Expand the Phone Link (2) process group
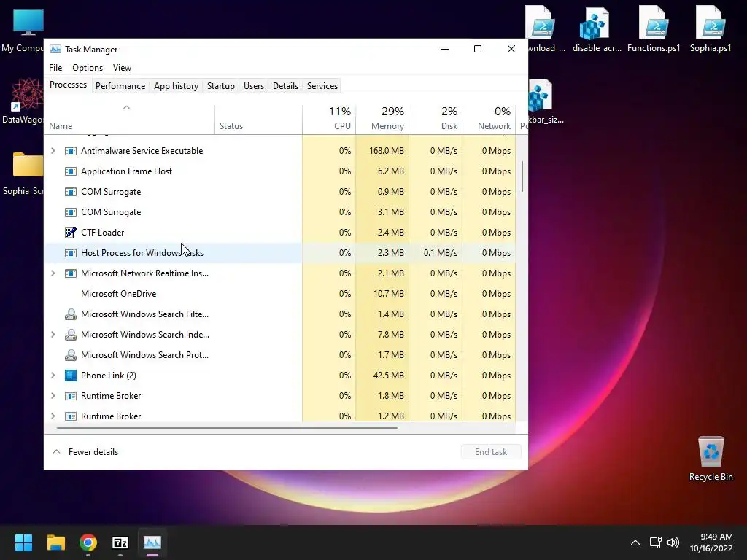Image resolution: width=747 pixels, height=560 pixels. coord(53,376)
